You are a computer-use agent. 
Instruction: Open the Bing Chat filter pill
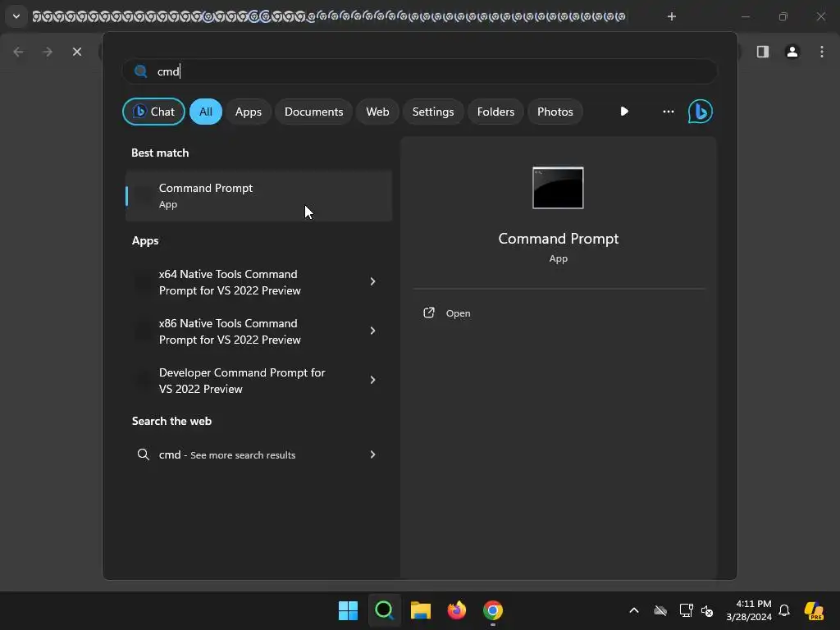point(153,112)
